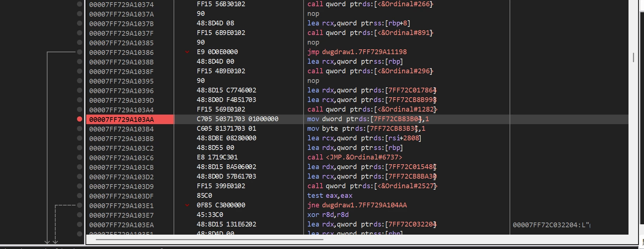The width and height of the screenshot is (644, 249).
Task: Click the horizontal scrollbar under the disassembly
Action: (x=209, y=239)
